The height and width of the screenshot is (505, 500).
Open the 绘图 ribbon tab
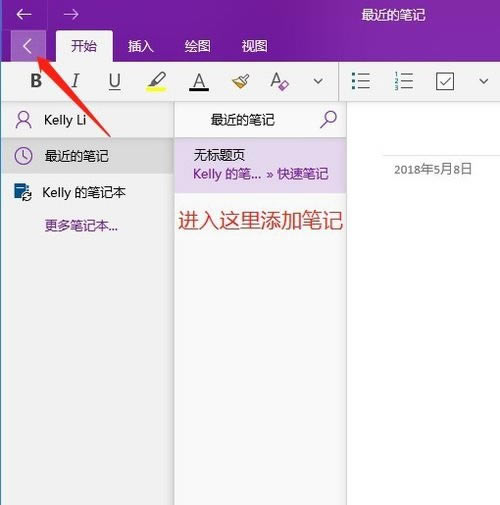tap(197, 46)
